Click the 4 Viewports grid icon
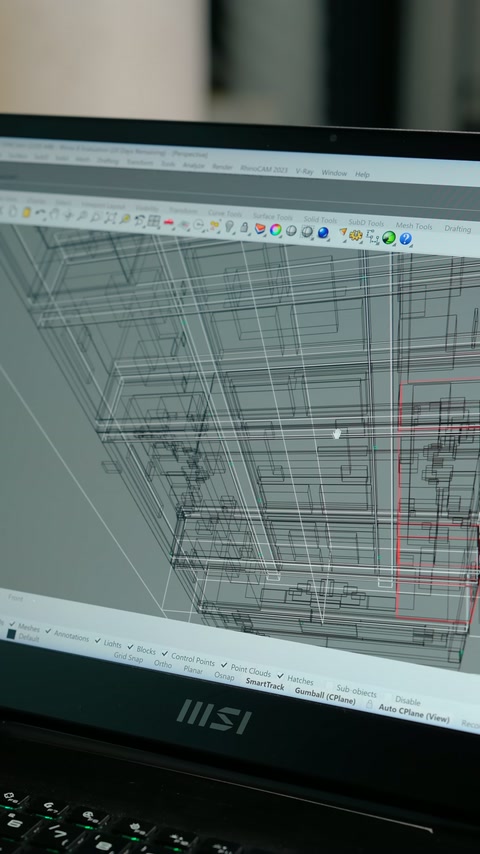 click(154, 221)
